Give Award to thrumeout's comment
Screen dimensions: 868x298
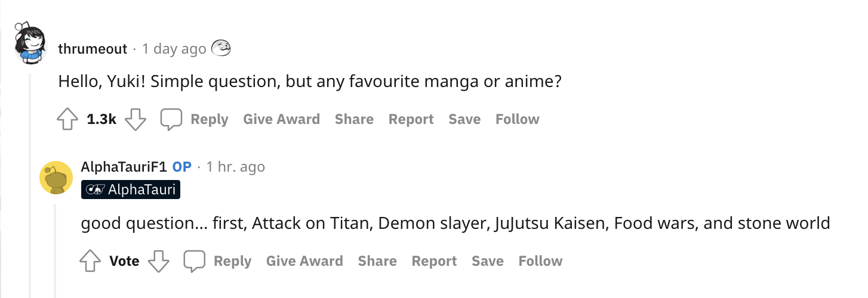(281, 119)
